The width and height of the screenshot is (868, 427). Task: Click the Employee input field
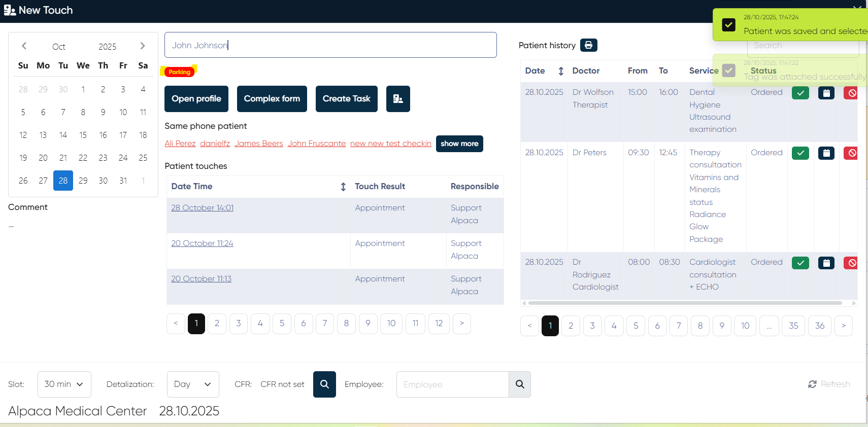tap(452, 384)
